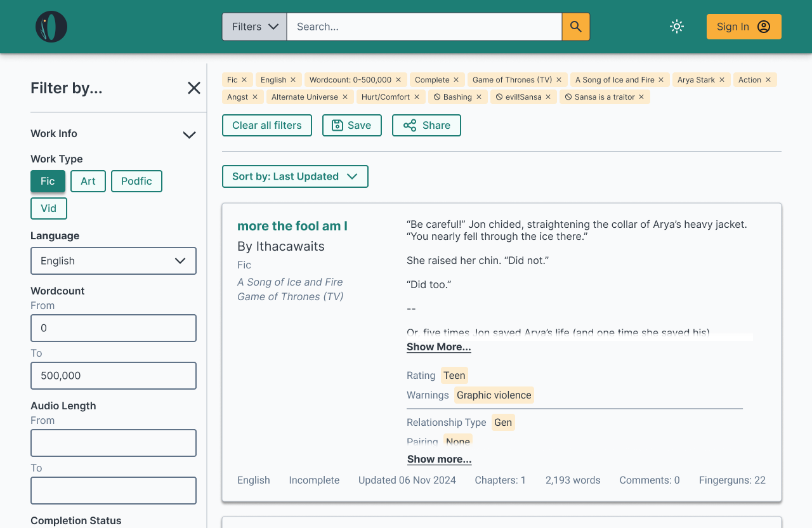Close the Filter by panel
The width and height of the screenshot is (812, 528).
click(x=194, y=88)
